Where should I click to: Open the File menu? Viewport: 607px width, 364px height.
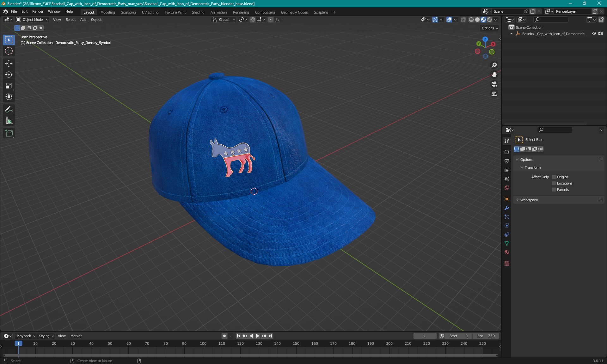click(x=14, y=11)
